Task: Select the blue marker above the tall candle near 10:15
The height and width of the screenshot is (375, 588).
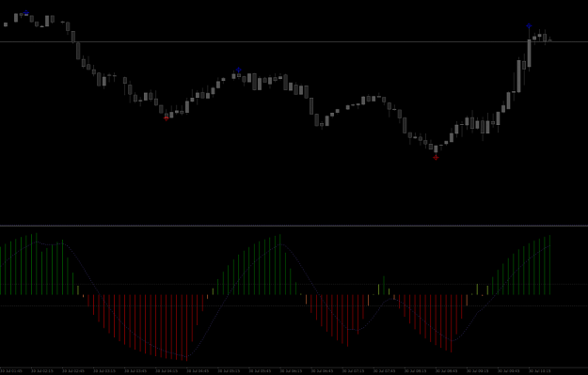Action: point(529,26)
